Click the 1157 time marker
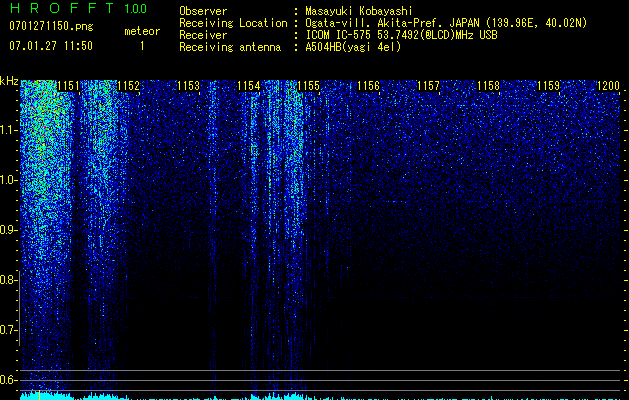Screen dimensions: 629x400 pos(428,86)
